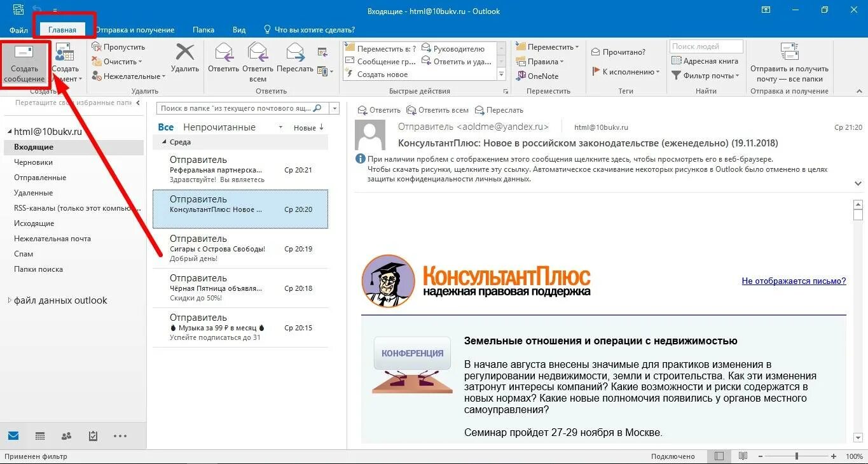This screenshot has height=464, width=868.
Task: Open the Музыка за 99 ₽ в месяц message
Action: coord(240,327)
